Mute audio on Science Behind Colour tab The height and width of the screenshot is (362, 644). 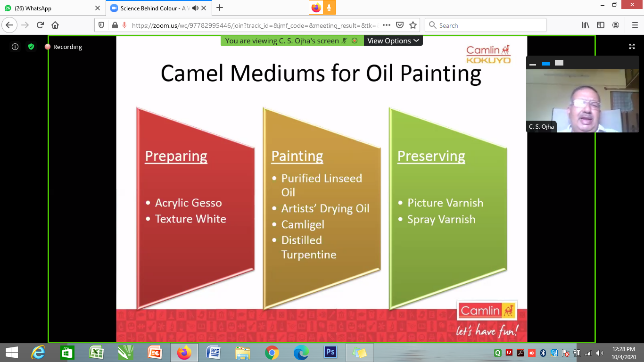[x=195, y=8]
